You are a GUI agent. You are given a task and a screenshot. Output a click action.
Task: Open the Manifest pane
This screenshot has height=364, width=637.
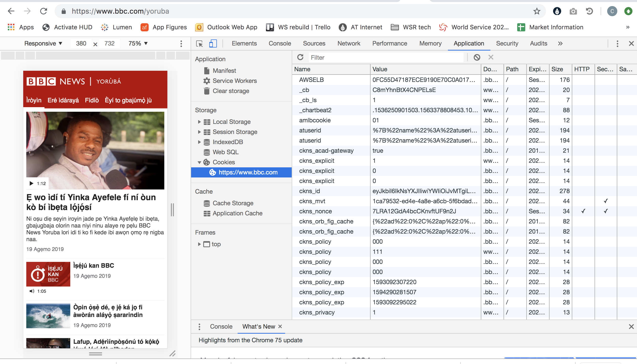[x=224, y=71]
